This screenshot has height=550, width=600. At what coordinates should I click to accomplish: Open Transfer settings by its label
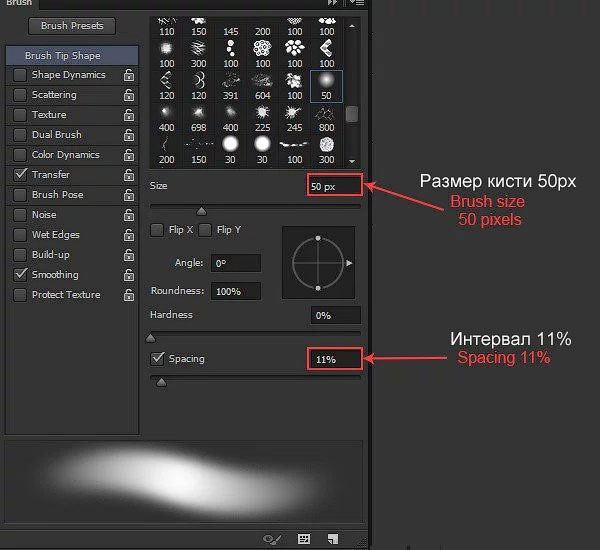tap(51, 175)
